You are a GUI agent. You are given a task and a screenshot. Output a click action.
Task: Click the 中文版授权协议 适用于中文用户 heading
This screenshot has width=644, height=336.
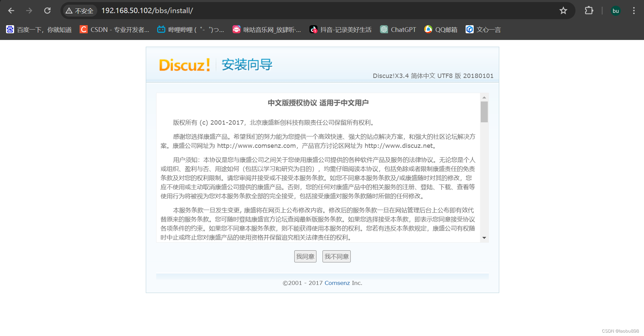pos(318,103)
